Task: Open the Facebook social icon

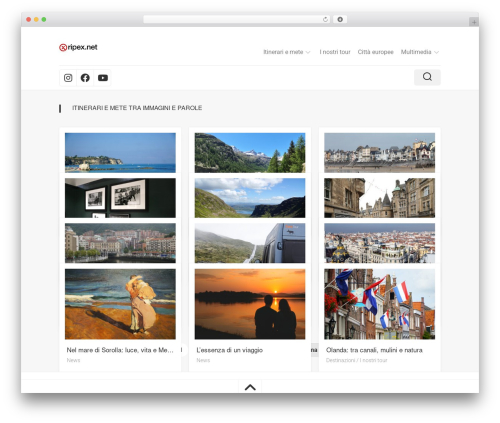Action: (85, 78)
